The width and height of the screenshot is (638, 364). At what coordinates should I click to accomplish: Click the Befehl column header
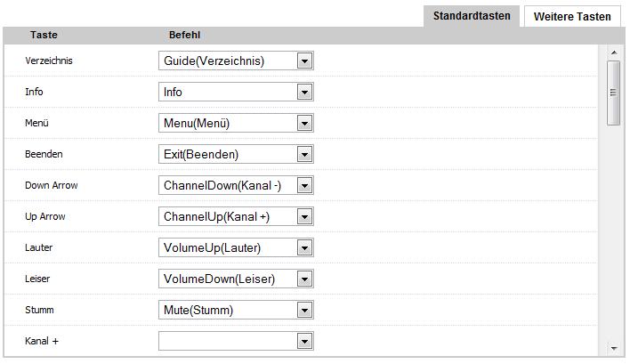point(184,36)
